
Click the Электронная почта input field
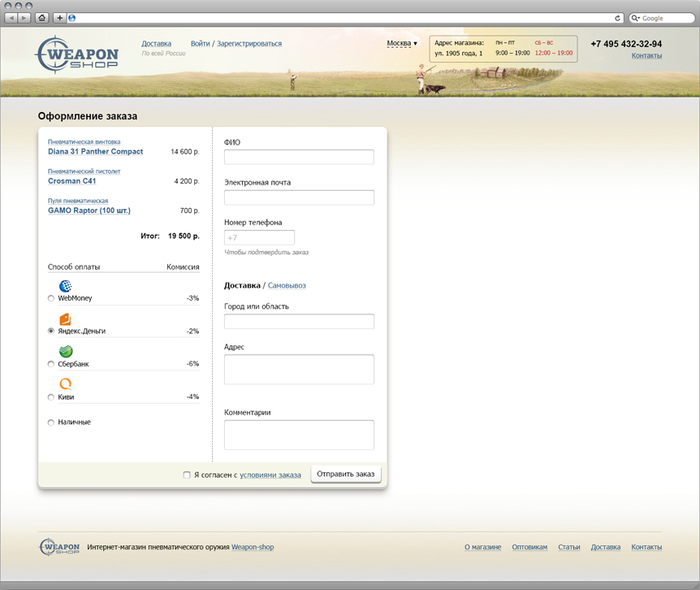[299, 197]
